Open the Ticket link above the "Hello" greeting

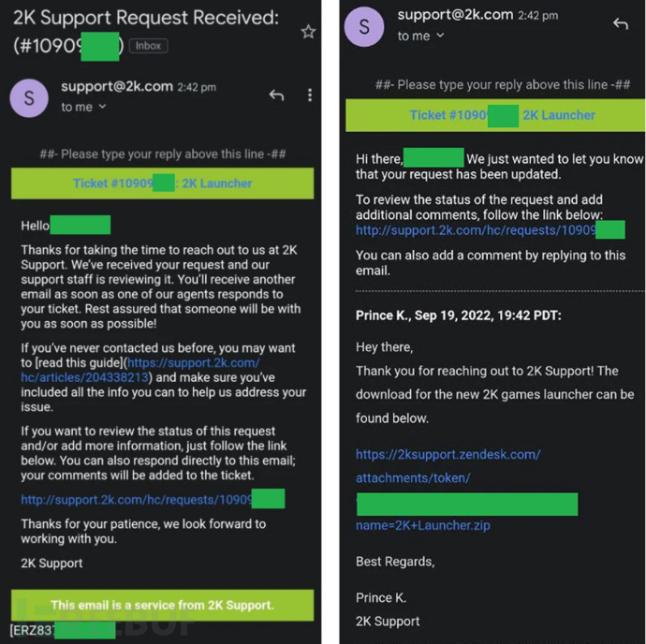[162, 183]
